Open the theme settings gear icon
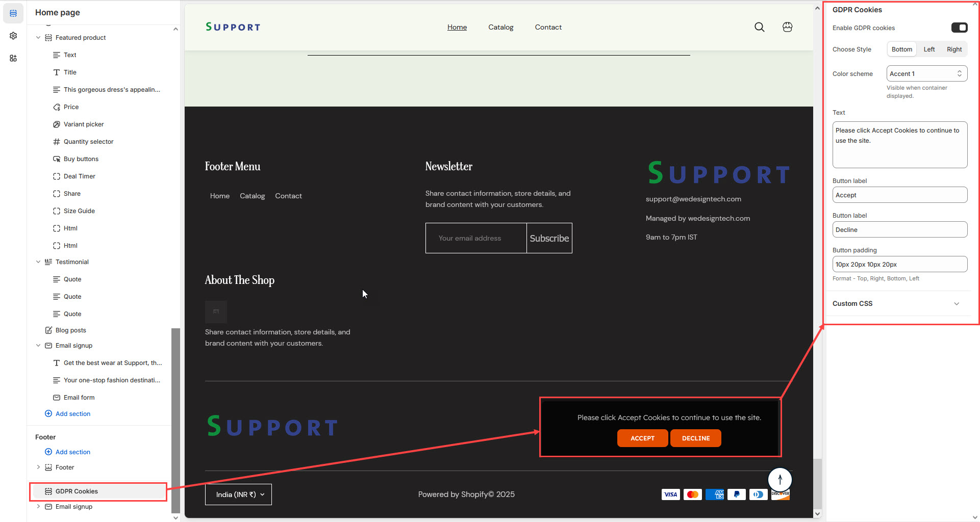The width and height of the screenshot is (980, 522). [x=13, y=36]
